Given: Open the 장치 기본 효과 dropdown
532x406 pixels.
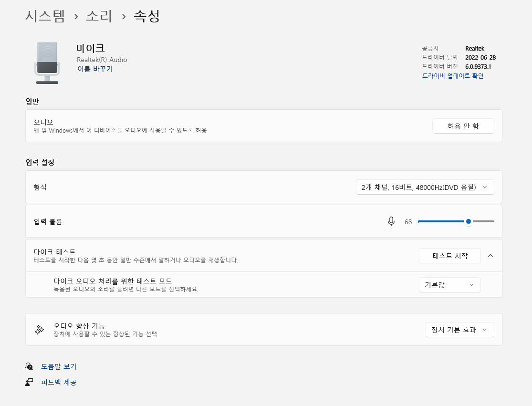Looking at the screenshot, I should pos(460,330).
